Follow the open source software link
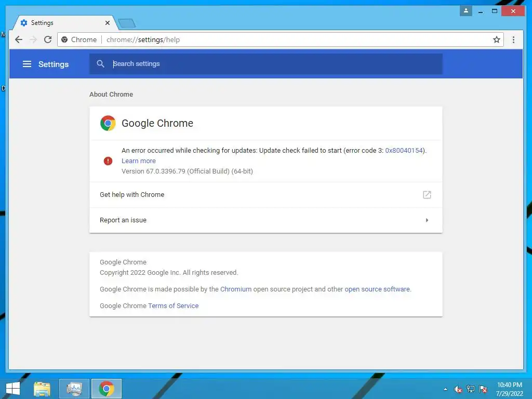 [377, 289]
